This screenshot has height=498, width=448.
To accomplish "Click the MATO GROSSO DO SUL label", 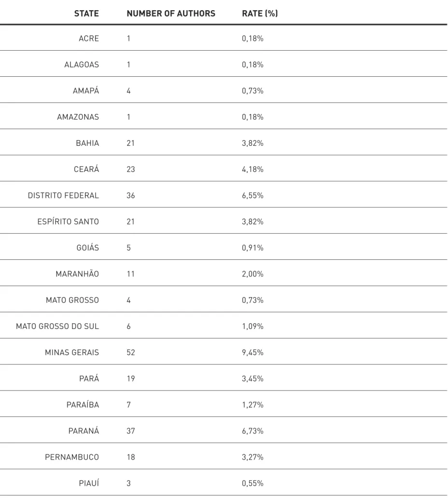I will pyautogui.click(x=57, y=326).
